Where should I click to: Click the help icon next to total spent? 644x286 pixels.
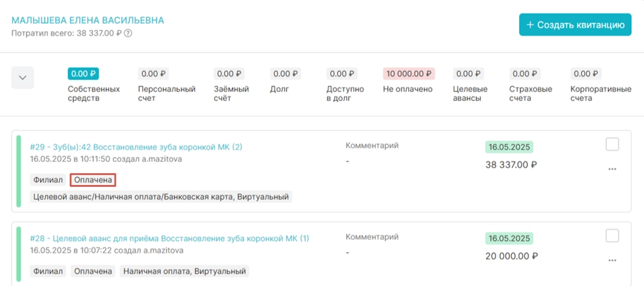[128, 33]
